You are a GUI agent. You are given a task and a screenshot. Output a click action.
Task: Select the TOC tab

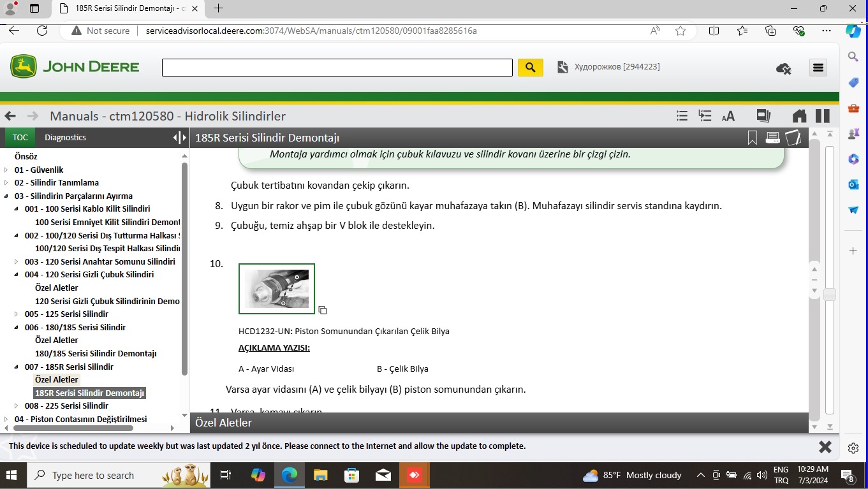coord(20,138)
